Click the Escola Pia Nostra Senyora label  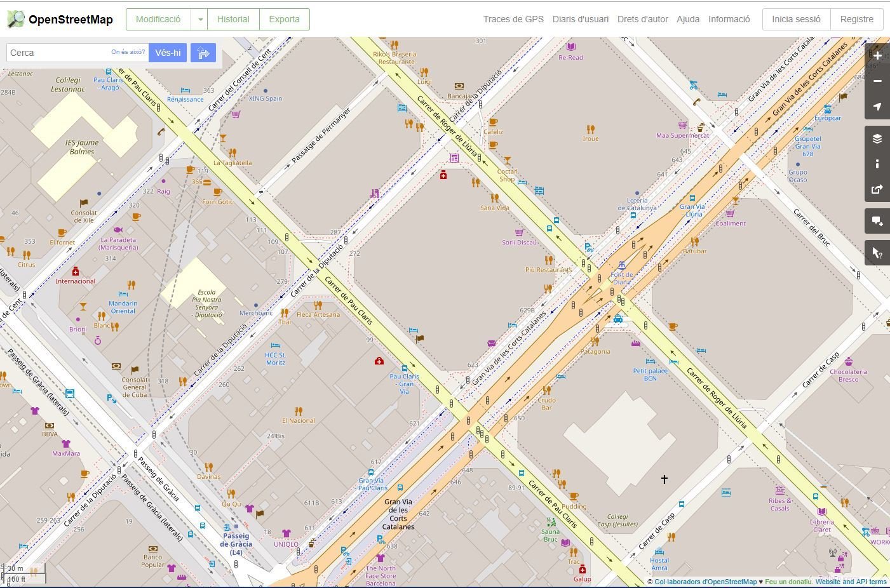pyautogui.click(x=207, y=304)
